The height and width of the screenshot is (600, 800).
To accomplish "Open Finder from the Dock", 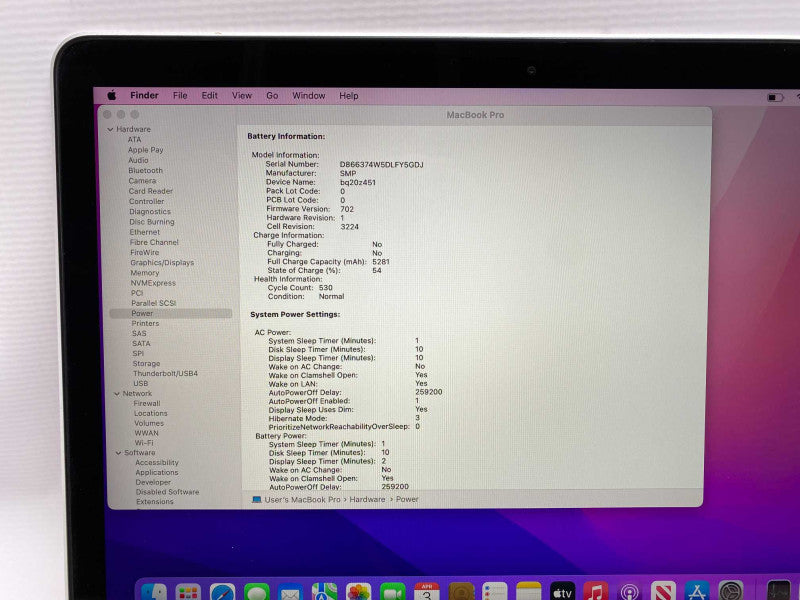I will (154, 592).
